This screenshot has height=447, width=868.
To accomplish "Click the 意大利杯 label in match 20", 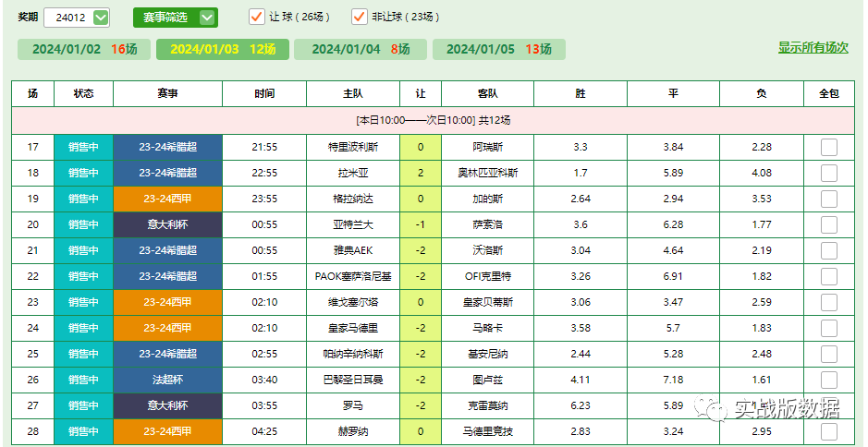I will (x=167, y=224).
